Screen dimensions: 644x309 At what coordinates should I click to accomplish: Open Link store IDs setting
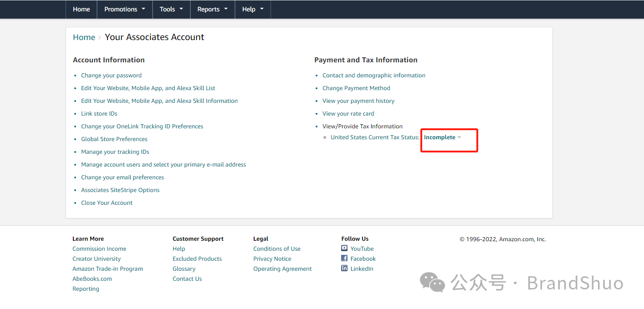point(99,114)
